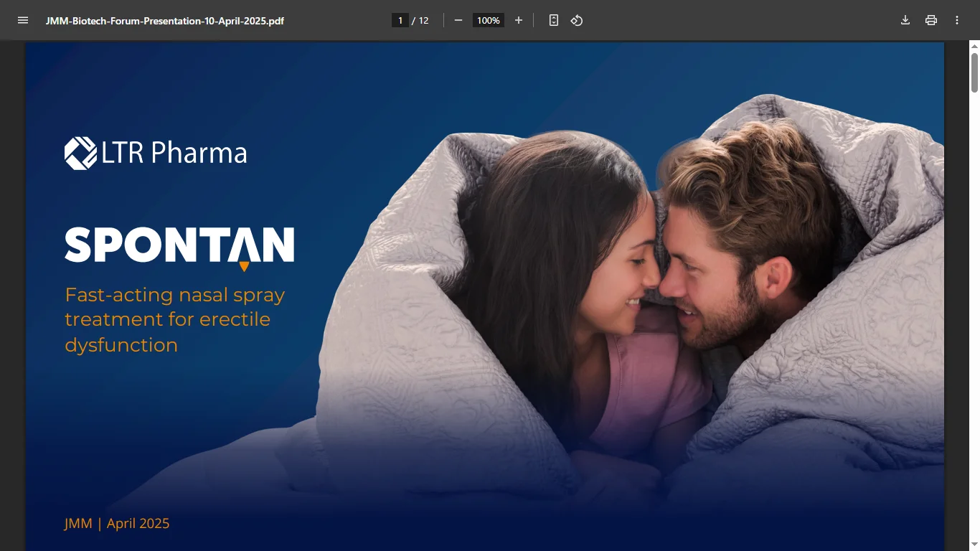Click the fit to page icon
980x551 pixels.
click(554, 20)
